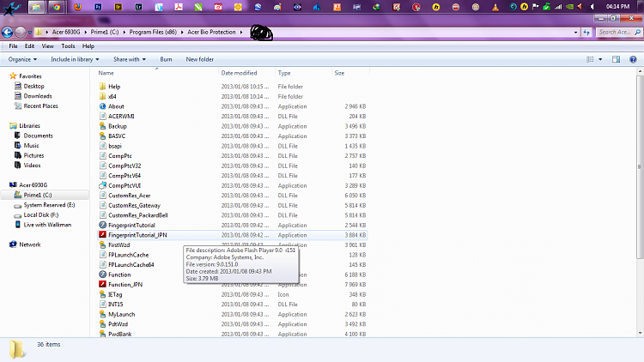Open Share with dropdown
644x362 pixels.
coord(130,59)
